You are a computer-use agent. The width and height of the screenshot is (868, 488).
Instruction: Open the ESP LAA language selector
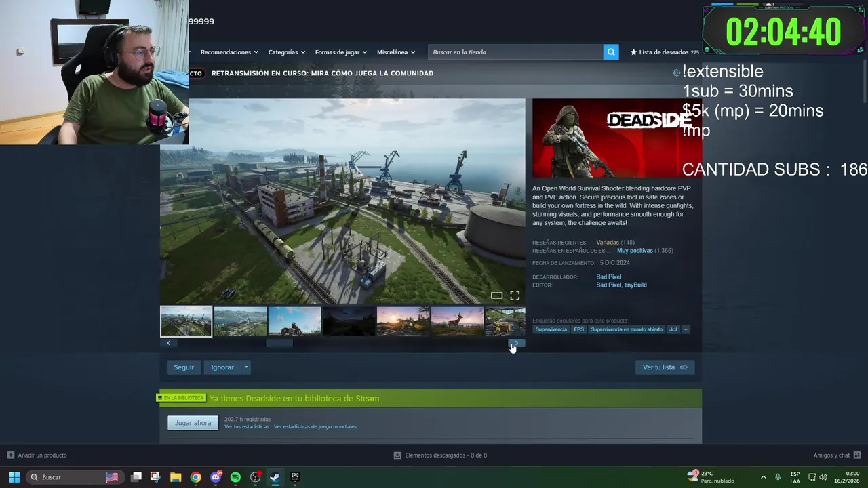(795, 477)
